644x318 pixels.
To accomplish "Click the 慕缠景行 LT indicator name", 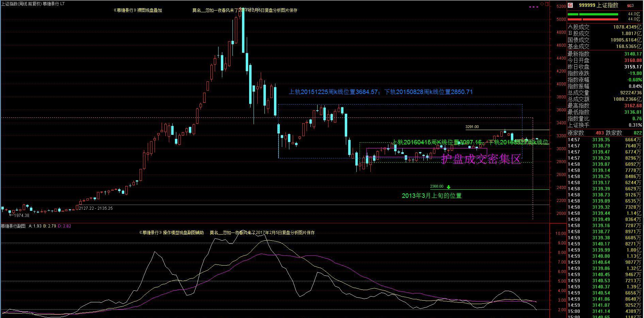I will pyautogui.click(x=54, y=4).
